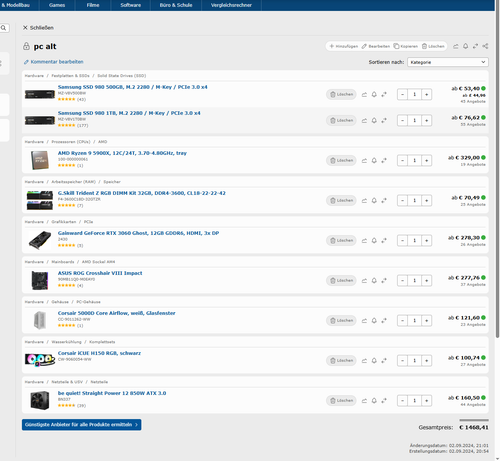Set price alert bell for G.Skill Trident Z RGB
The image size is (500, 461).
pyautogui.click(x=374, y=201)
